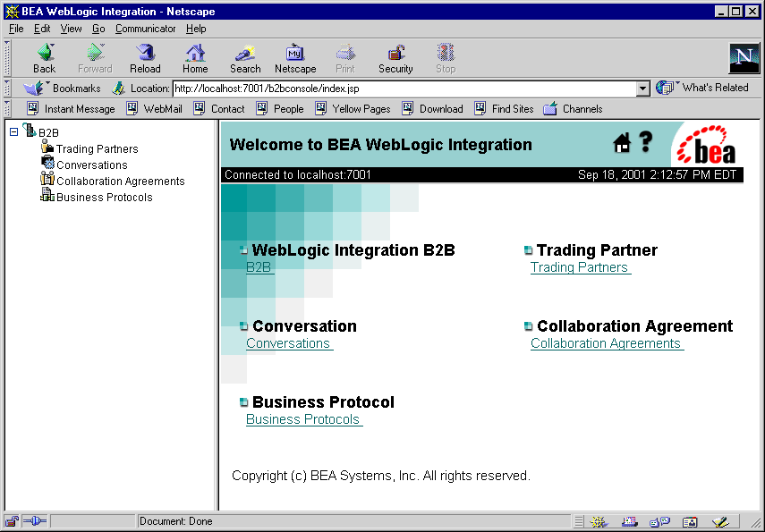Click the Business Protocols tree icon

tap(47, 195)
